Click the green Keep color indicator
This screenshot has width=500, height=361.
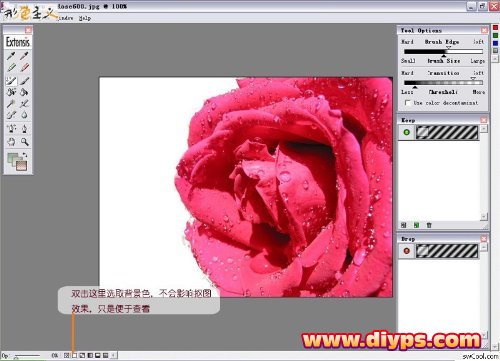click(x=406, y=132)
